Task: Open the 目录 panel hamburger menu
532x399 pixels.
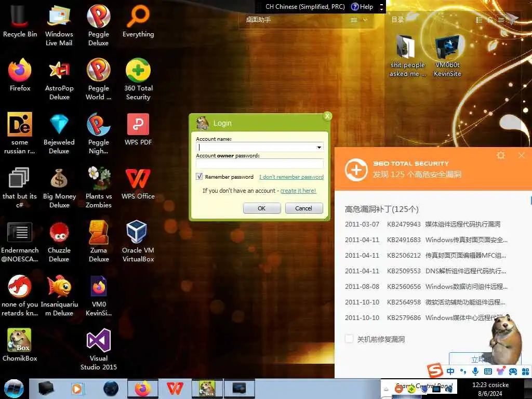Action: point(501,20)
